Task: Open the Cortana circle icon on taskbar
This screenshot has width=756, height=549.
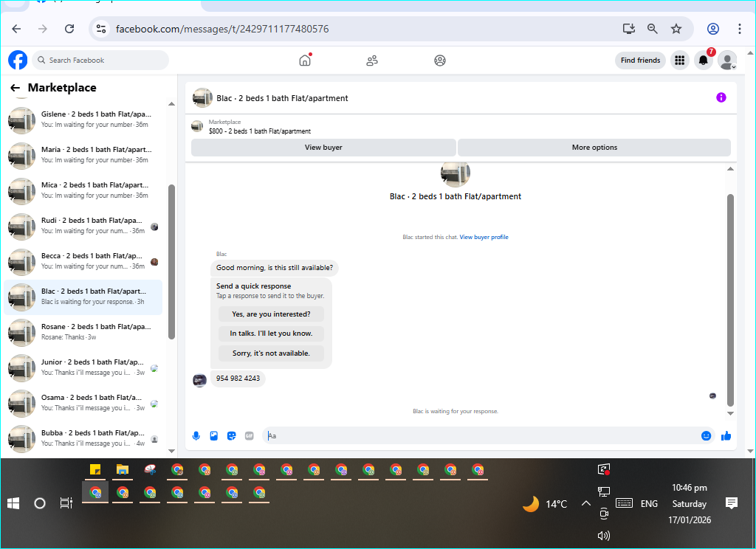Action: [x=40, y=504]
